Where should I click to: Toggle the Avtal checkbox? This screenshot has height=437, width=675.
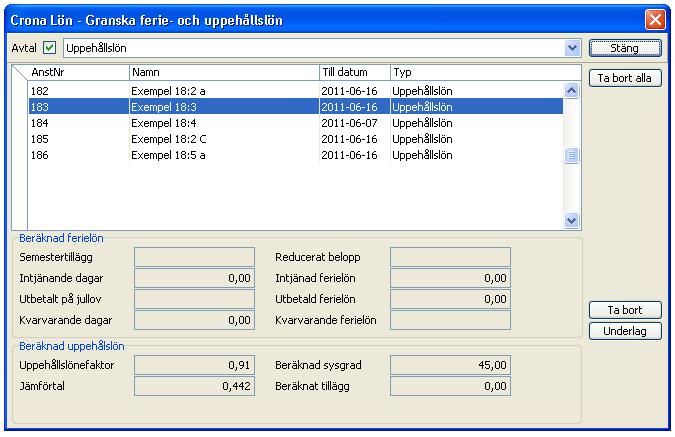pos(50,47)
